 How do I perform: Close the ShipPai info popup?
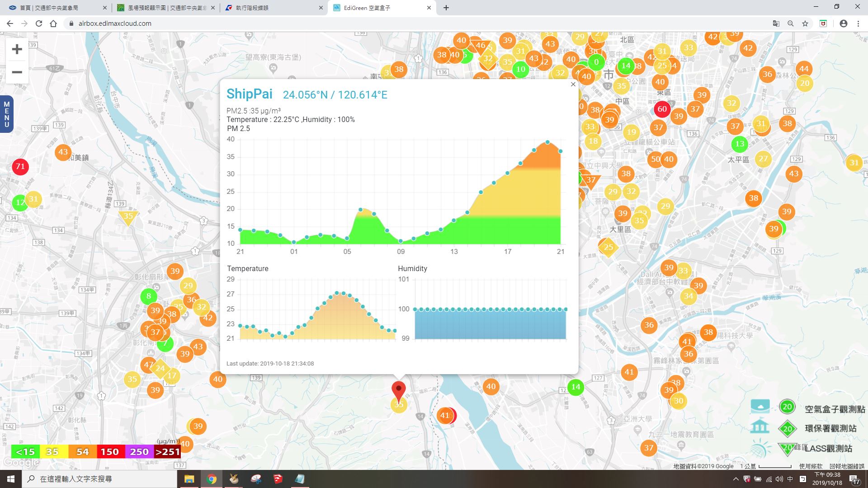[x=573, y=84]
